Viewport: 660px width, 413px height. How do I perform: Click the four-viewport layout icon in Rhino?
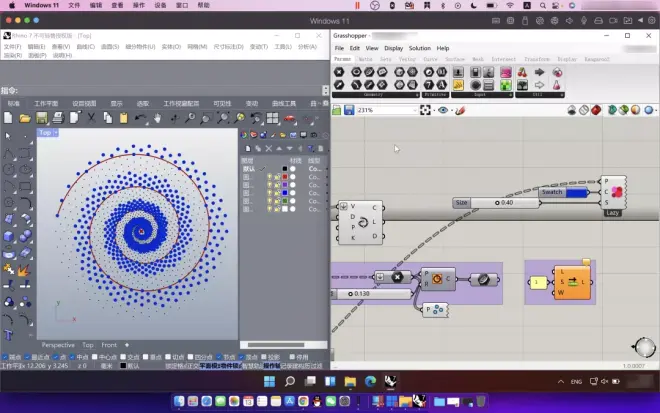click(272, 118)
